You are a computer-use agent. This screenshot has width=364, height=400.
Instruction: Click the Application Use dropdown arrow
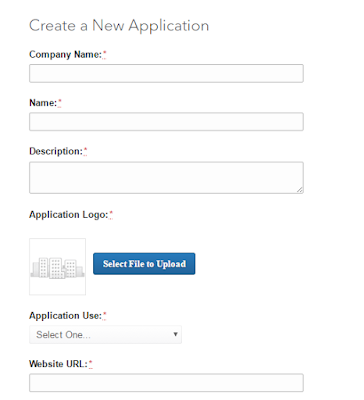175,334
